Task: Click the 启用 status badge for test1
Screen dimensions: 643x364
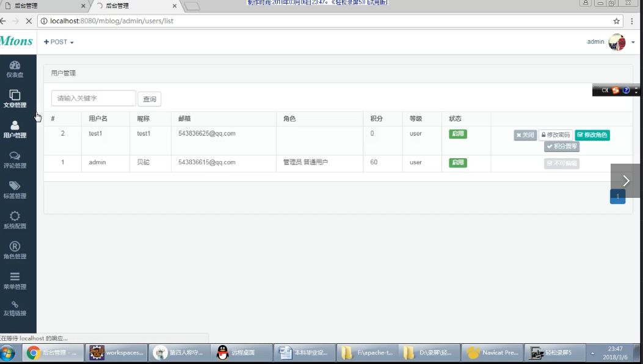Action: (457, 134)
